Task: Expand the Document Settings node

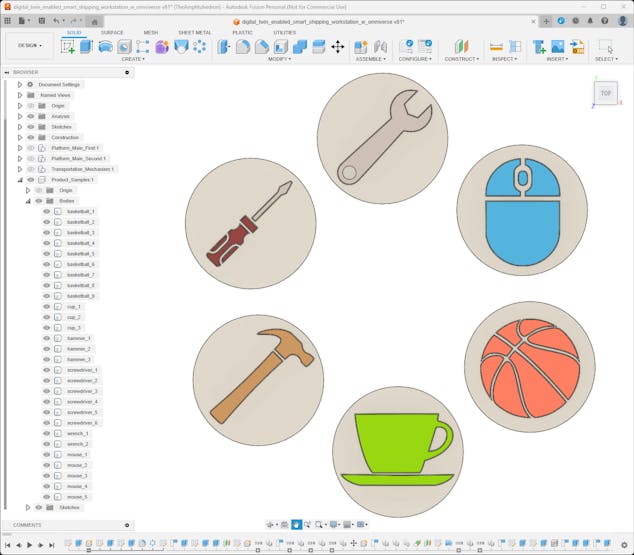Action: coord(19,84)
